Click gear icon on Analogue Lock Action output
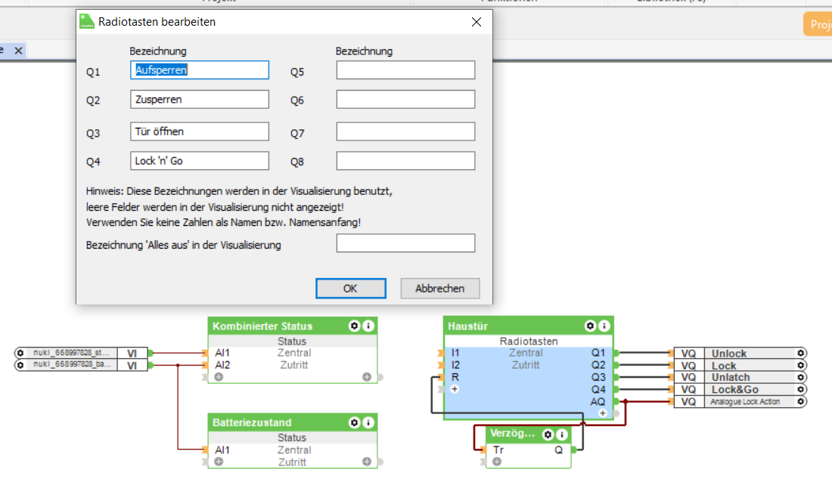The height and width of the screenshot is (504, 832). coord(801,402)
